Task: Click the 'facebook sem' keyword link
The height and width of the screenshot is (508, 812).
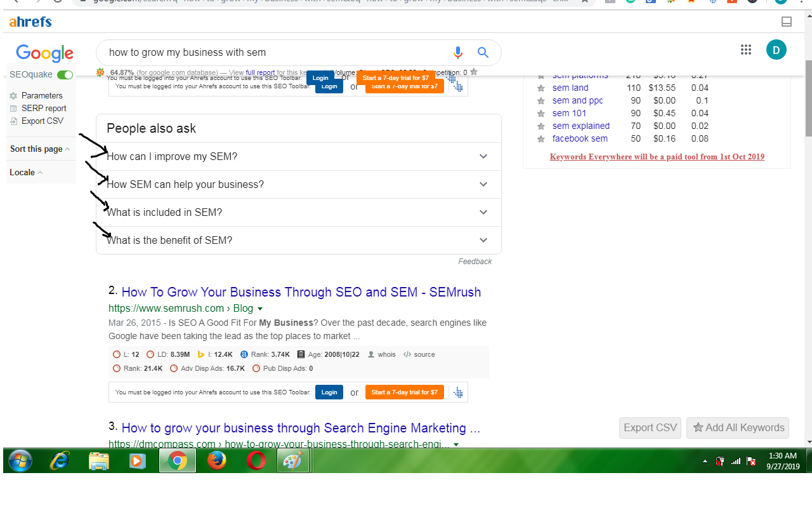Action: [580, 138]
